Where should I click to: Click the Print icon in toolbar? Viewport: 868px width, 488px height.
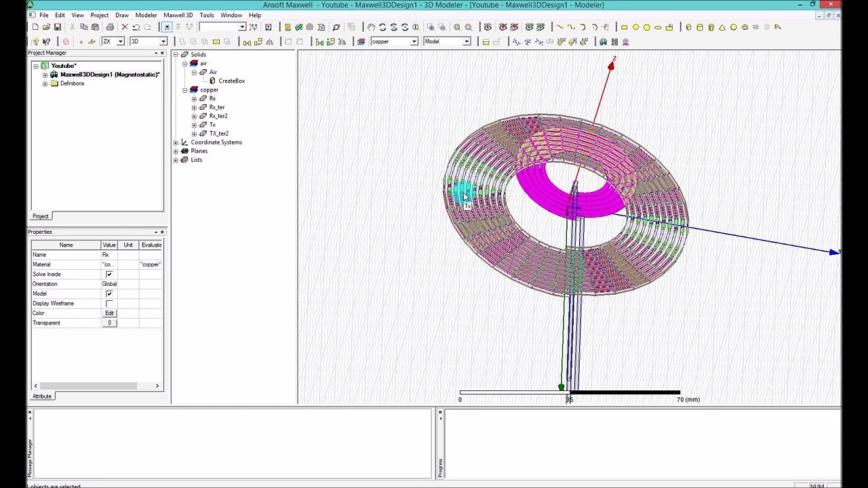tap(110, 27)
